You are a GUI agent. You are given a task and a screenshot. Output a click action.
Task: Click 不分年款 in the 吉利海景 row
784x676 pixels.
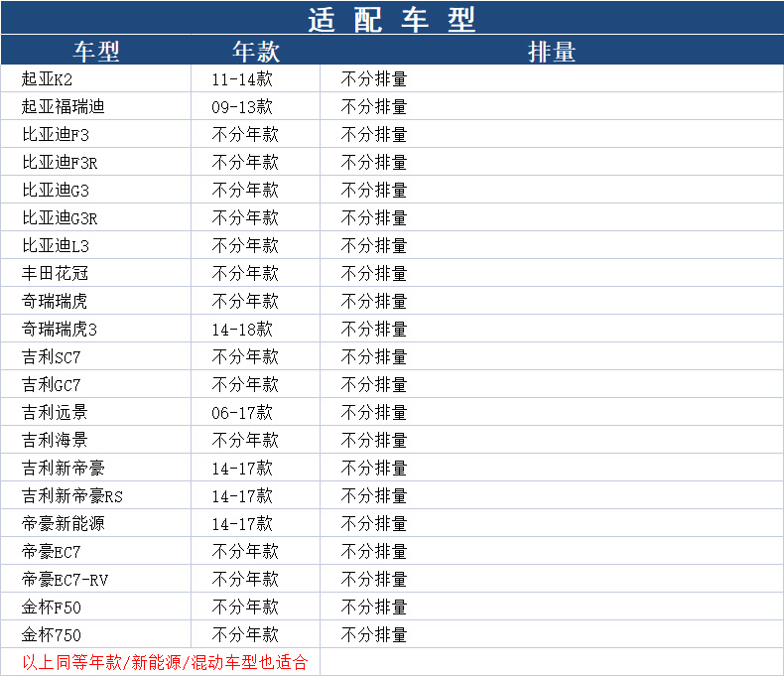point(245,440)
